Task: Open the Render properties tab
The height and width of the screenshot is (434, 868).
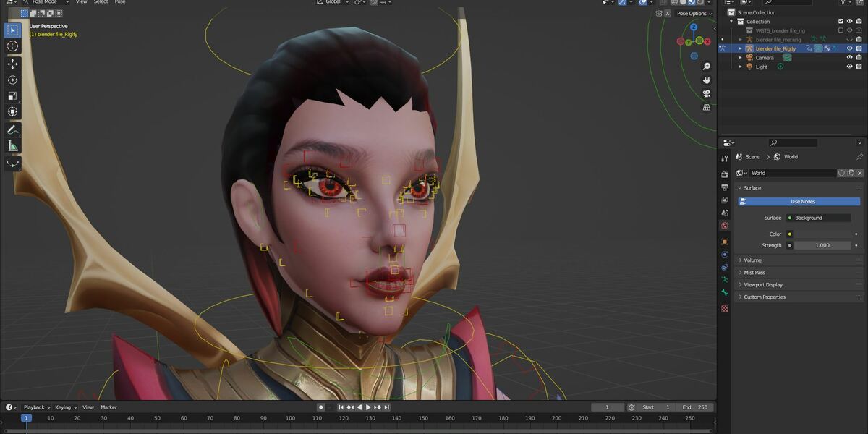Action: pyautogui.click(x=725, y=174)
